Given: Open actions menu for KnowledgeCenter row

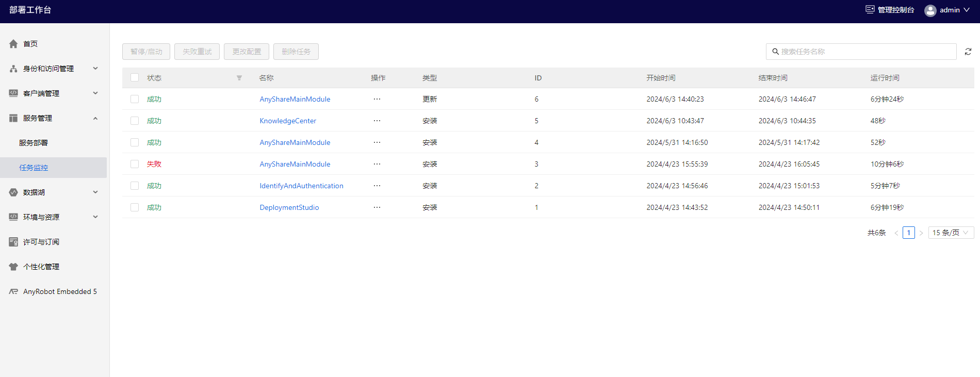Looking at the screenshot, I should point(377,121).
